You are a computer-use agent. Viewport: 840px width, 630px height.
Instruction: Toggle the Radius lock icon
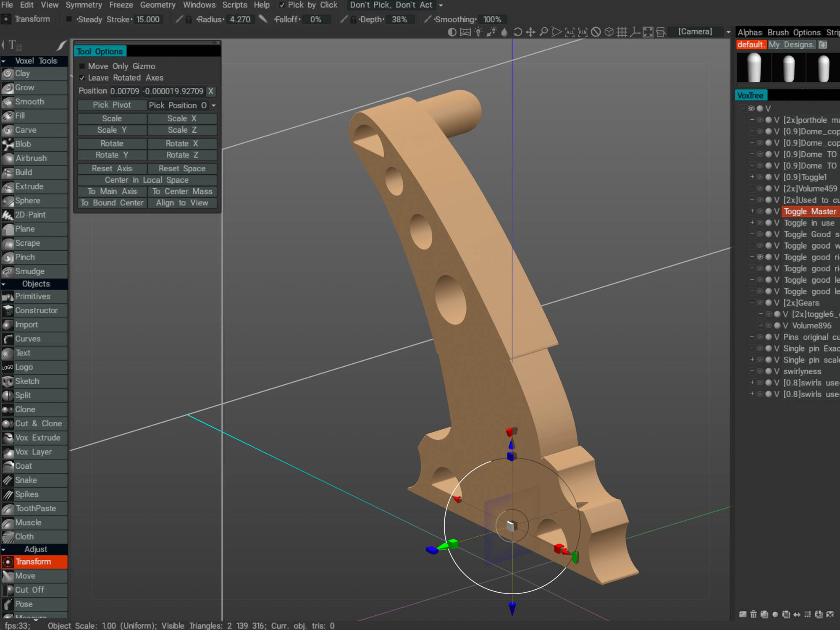click(x=189, y=19)
